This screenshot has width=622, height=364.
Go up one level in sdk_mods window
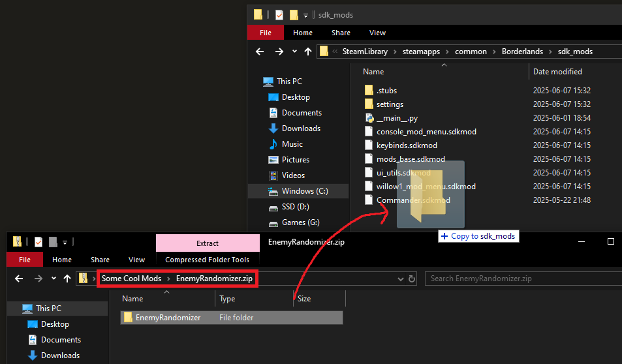pyautogui.click(x=308, y=52)
